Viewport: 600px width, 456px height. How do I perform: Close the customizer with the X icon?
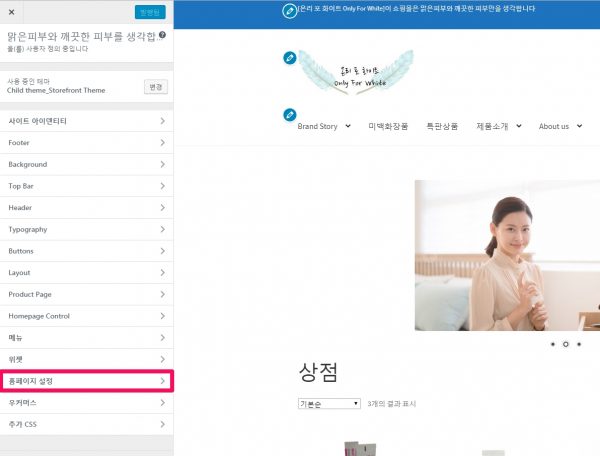[x=11, y=12]
